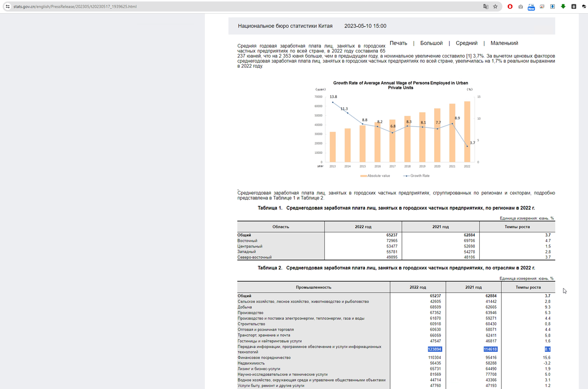Click the wage growth rate chart image

(x=397, y=130)
